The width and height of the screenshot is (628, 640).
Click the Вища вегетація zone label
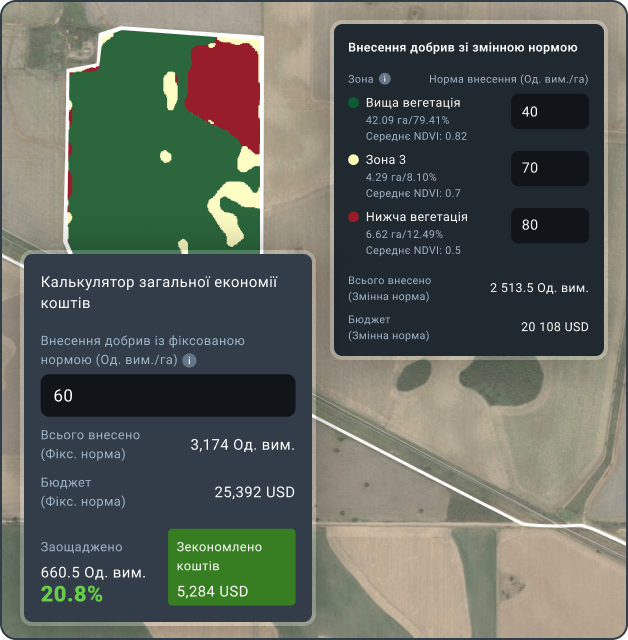(x=413, y=102)
